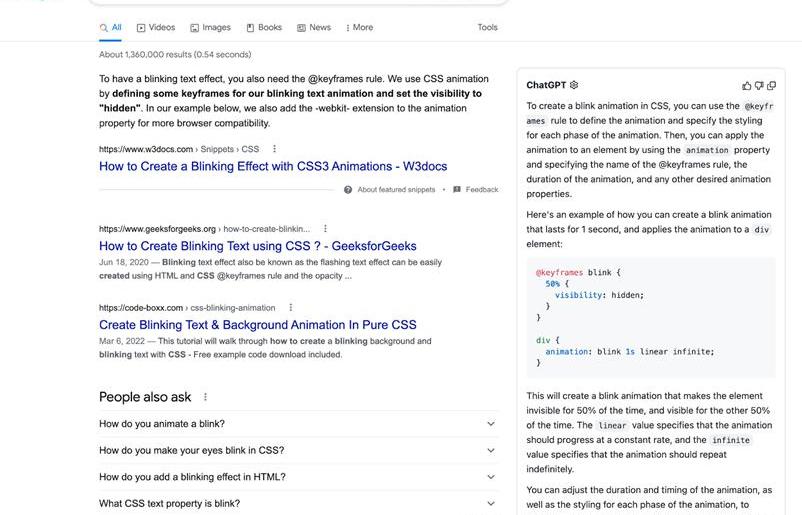
Task: Click the 'People also ask' heading
Action: coord(145,397)
